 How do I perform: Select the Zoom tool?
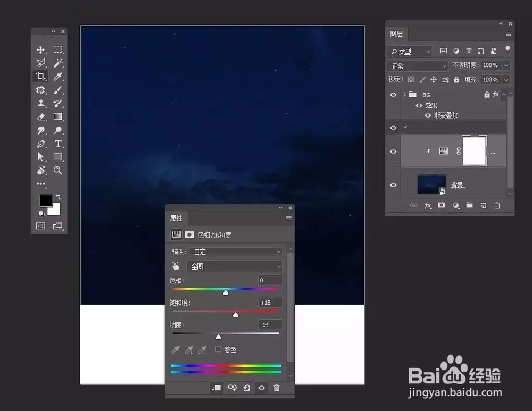tap(59, 171)
